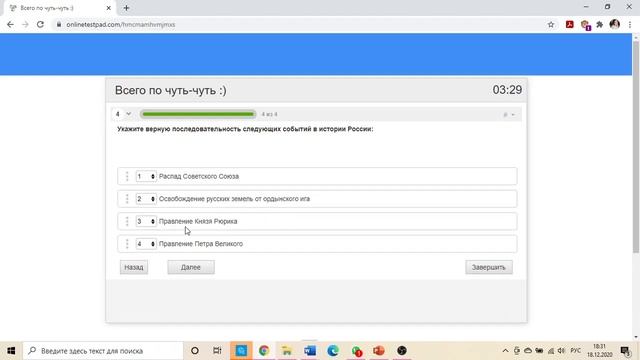Select the text 'Распад Советского Союза'

(199, 176)
